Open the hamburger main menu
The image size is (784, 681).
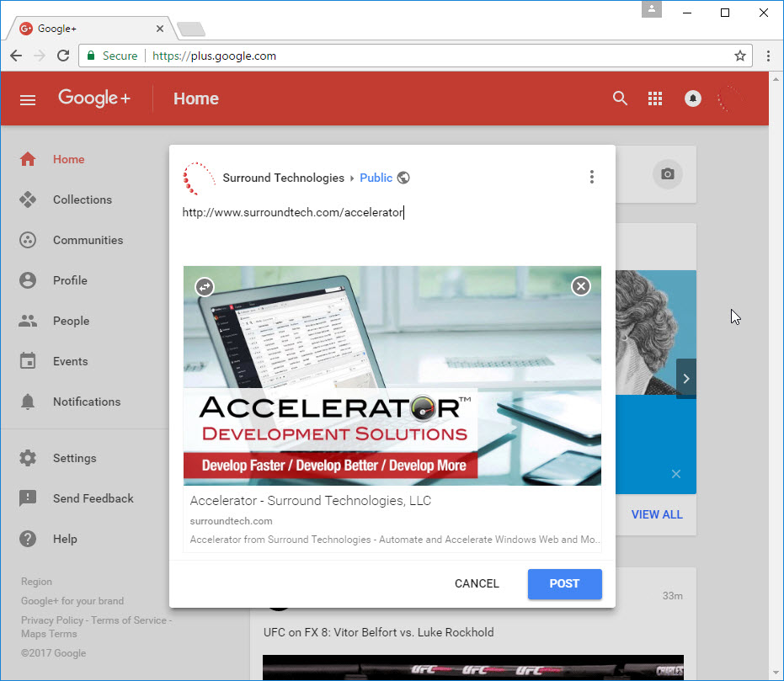(28, 100)
